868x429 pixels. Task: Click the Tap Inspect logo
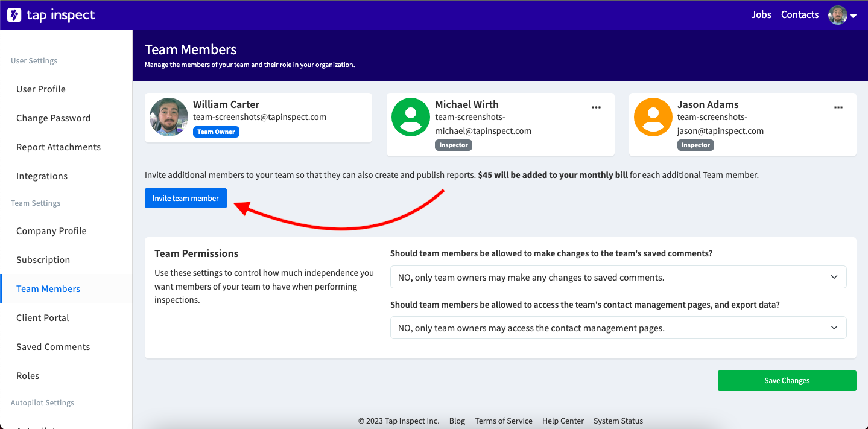coord(51,15)
